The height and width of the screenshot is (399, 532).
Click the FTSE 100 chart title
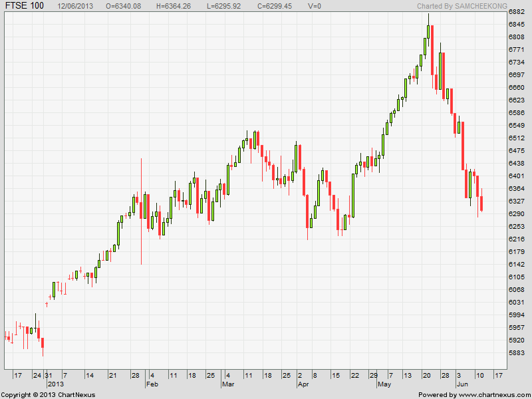coord(24,5)
